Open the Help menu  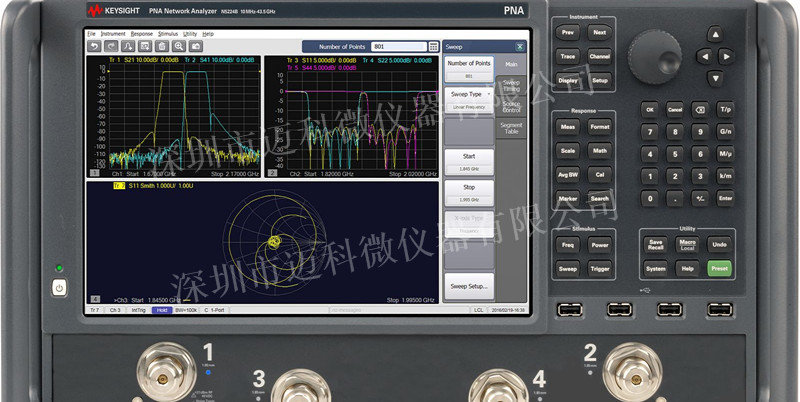click(208, 34)
